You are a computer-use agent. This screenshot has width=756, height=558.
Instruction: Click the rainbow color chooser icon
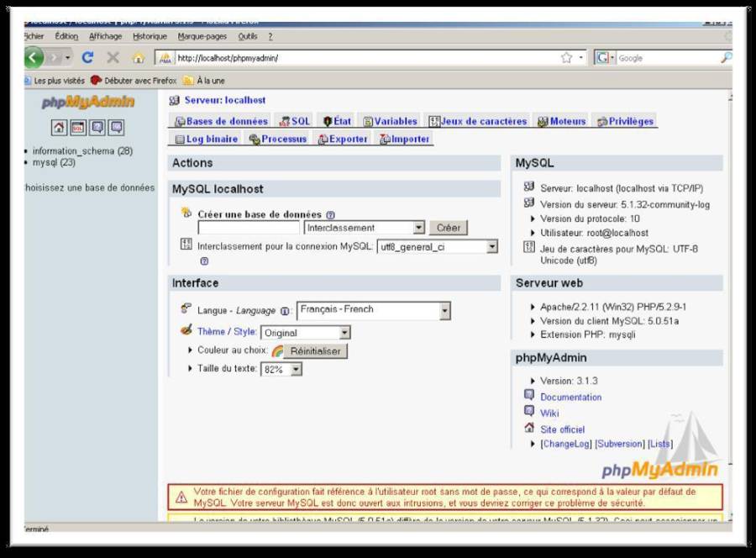277,351
